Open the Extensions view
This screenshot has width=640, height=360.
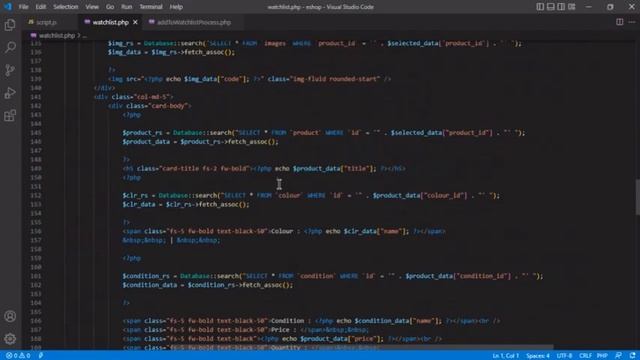click(x=10, y=116)
